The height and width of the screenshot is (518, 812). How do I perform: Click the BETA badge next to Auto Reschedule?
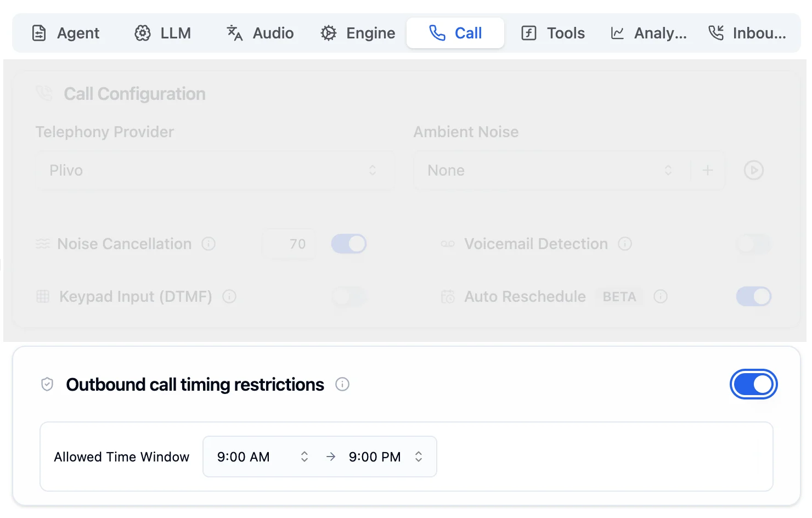[x=619, y=296]
